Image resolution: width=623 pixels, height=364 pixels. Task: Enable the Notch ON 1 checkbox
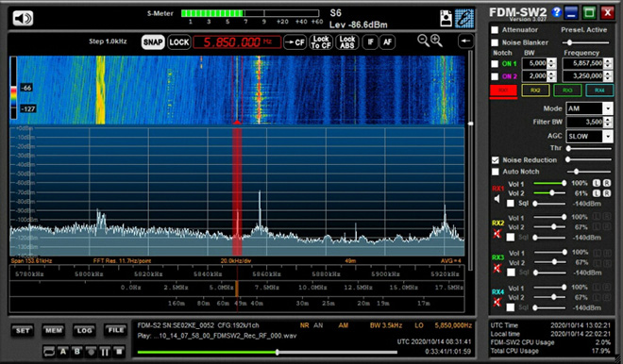point(495,63)
